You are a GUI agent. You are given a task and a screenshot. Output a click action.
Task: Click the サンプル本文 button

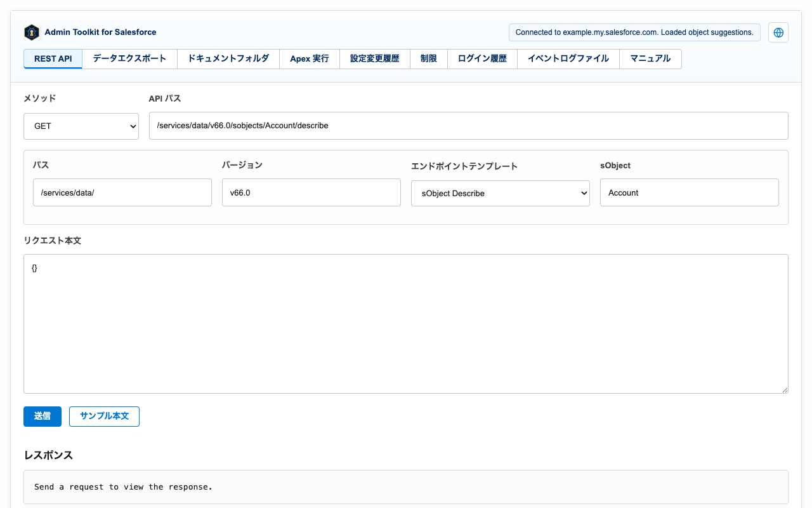coord(104,416)
